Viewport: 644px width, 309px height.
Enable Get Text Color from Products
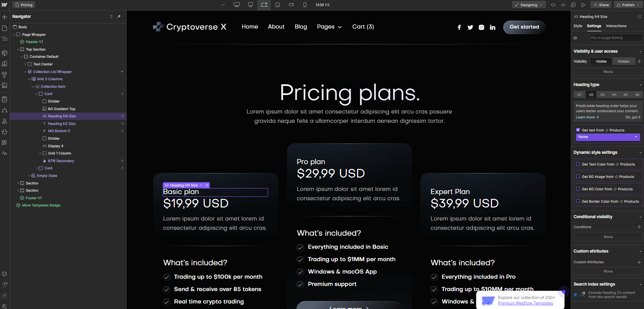[579, 164]
